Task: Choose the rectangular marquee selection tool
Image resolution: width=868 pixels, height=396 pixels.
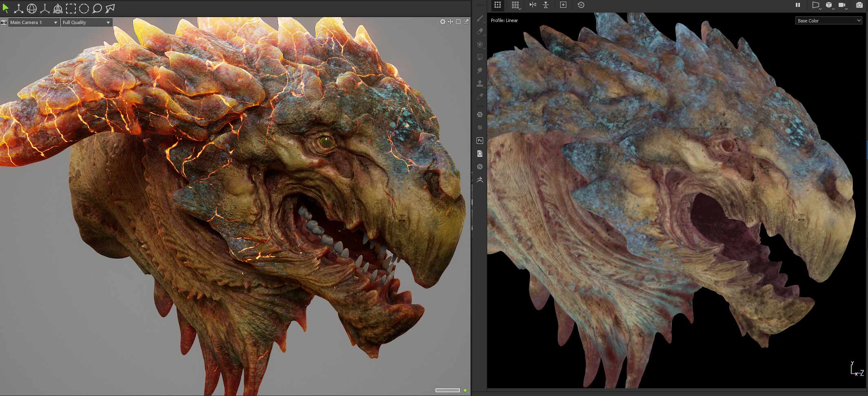Action: click(x=71, y=8)
